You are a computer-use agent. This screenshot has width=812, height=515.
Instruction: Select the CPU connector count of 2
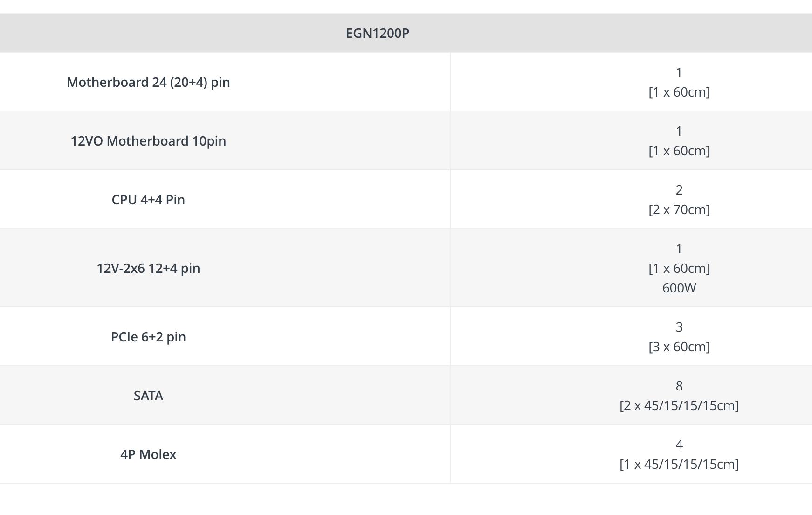tap(679, 190)
